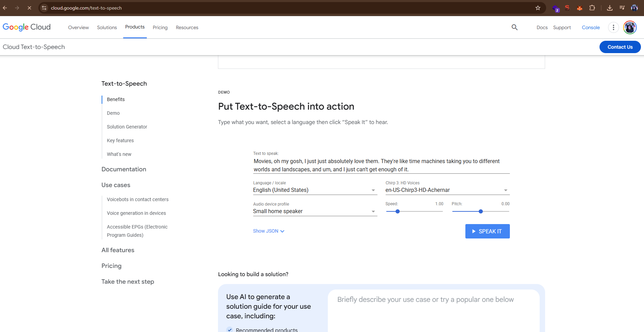
Task: Open Voicebots in contact centers link
Action: click(x=138, y=199)
